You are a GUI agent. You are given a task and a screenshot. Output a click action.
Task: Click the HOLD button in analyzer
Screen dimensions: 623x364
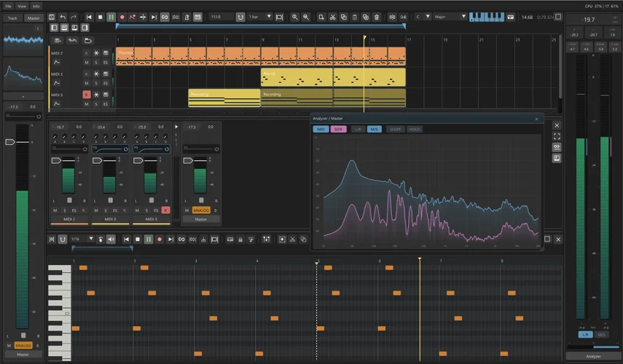[x=415, y=130]
